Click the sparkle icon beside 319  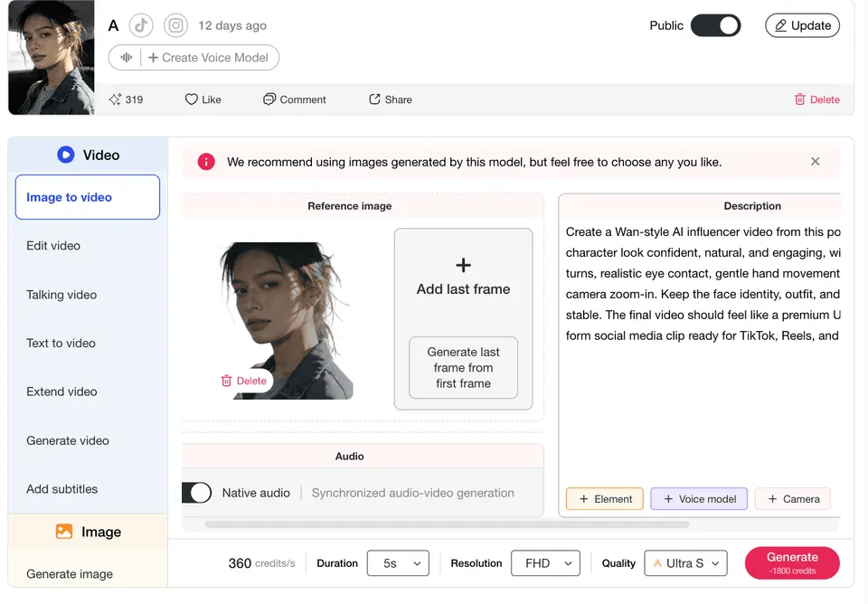tap(115, 99)
